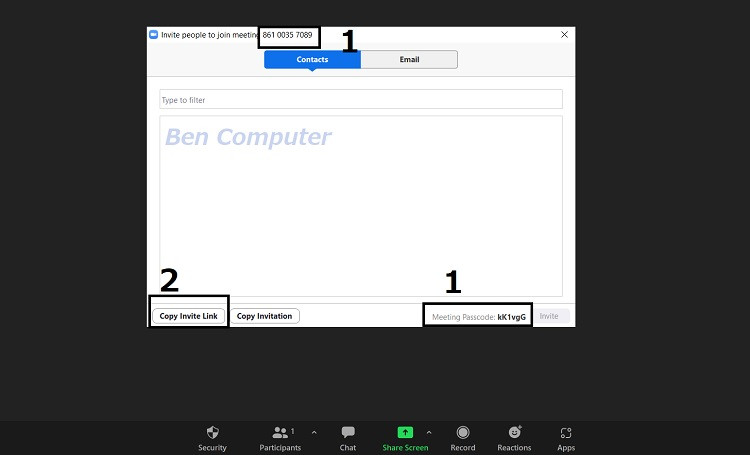Open the Apps panel
This screenshot has width=750, height=455.
click(x=566, y=438)
